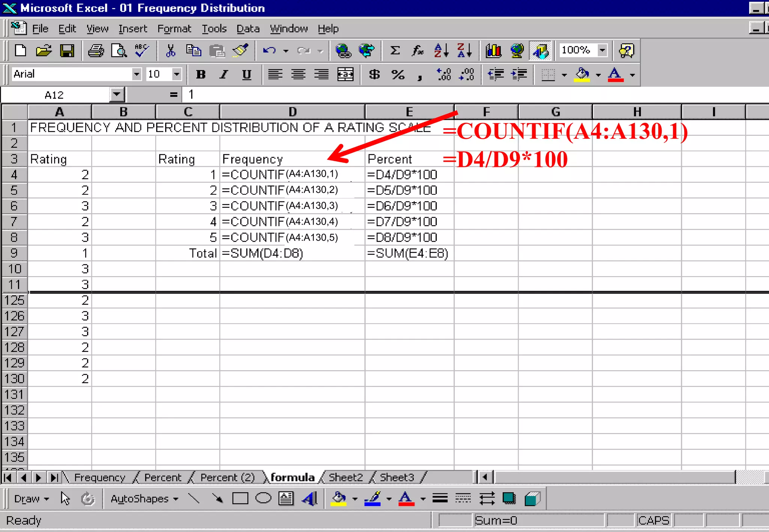Sort ascending with the A-Z icon

[x=441, y=51]
